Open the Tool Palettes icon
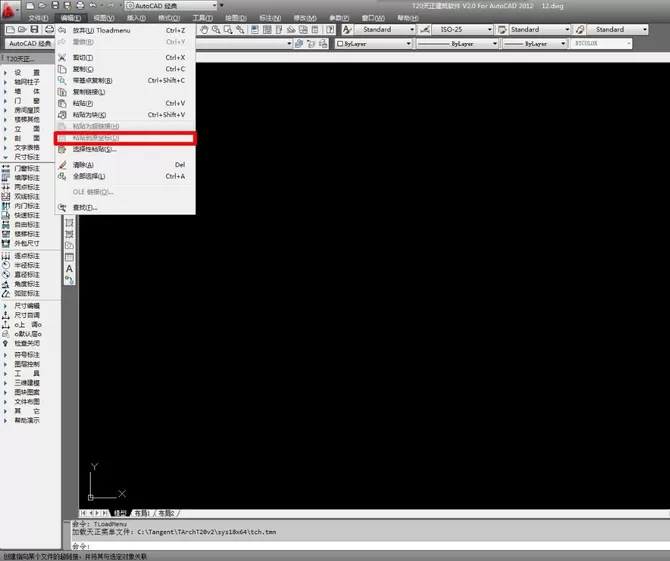The image size is (670, 561). pos(279,29)
